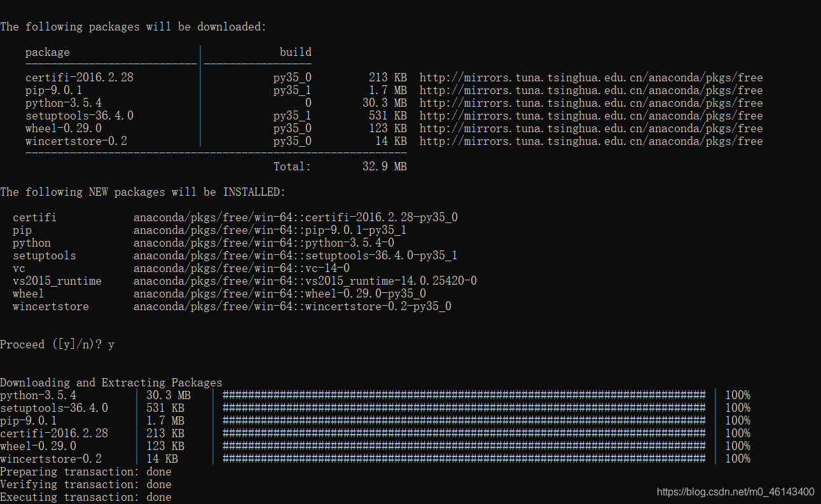Click the 'Total:' label
This screenshot has height=504, width=821.
tap(293, 167)
